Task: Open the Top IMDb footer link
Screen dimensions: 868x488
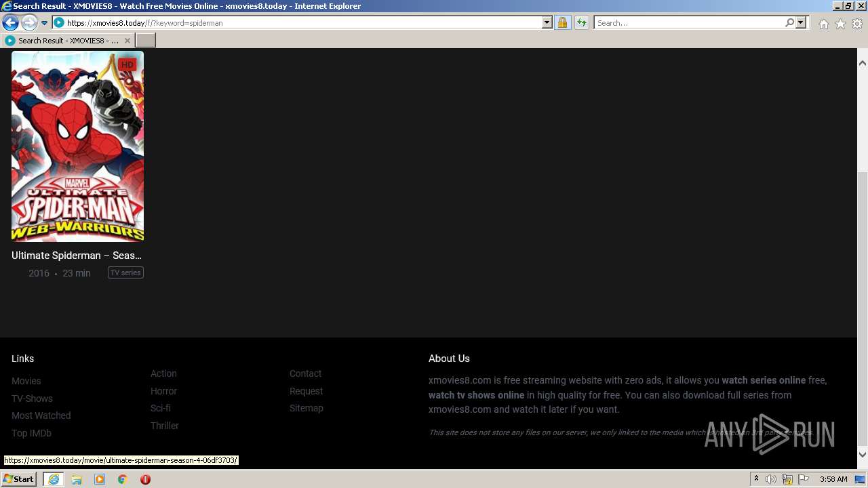Action: click(31, 433)
